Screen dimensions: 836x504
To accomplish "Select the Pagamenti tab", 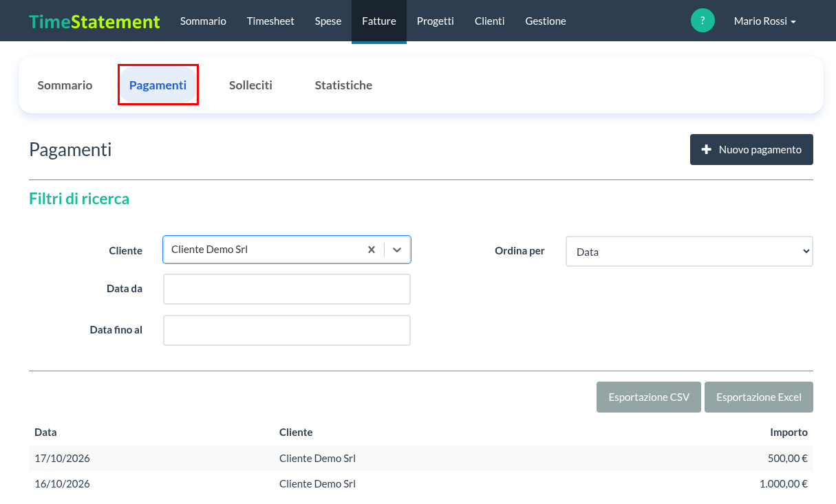I will pos(158,85).
